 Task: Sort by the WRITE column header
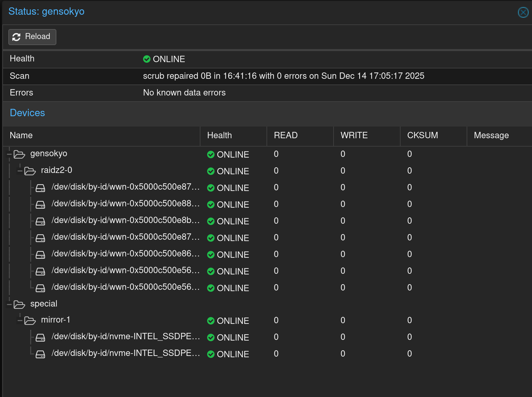[367, 136]
